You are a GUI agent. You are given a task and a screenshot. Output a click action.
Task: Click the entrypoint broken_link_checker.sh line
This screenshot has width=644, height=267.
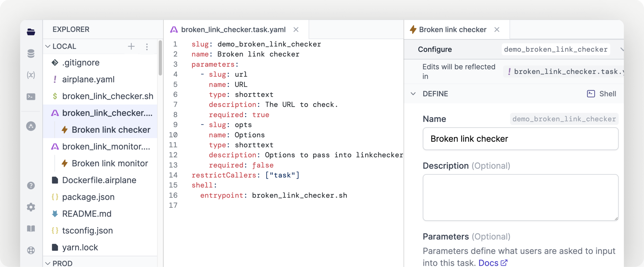(274, 195)
